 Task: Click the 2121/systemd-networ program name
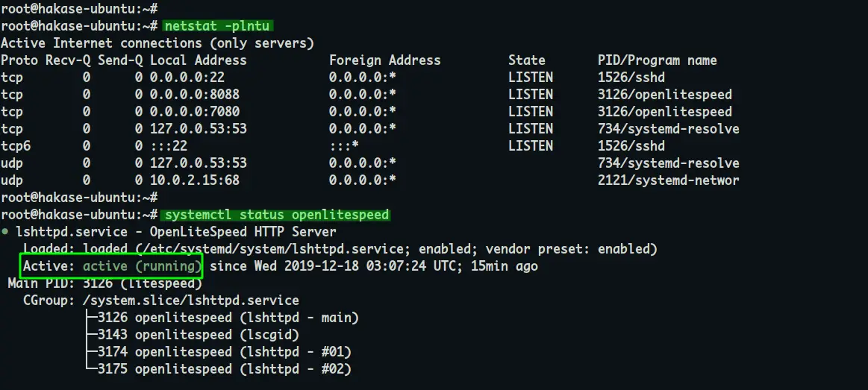[x=668, y=180]
